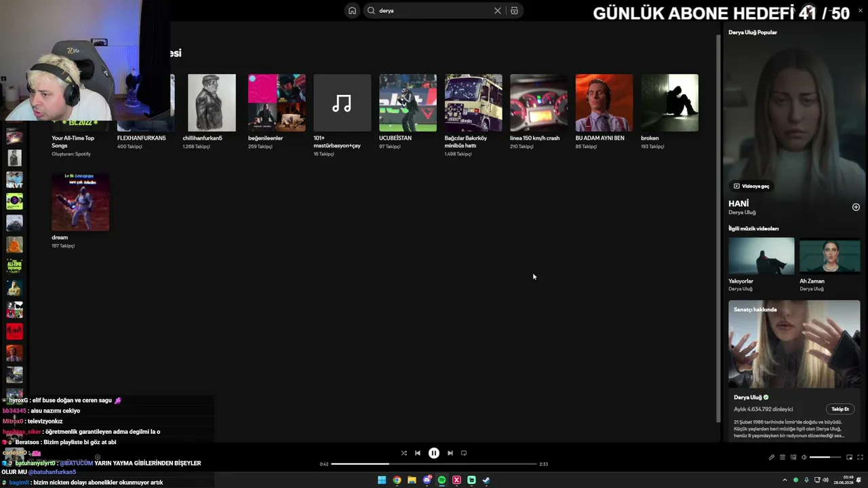Show lyrics with the microphone icon

[x=772, y=457]
